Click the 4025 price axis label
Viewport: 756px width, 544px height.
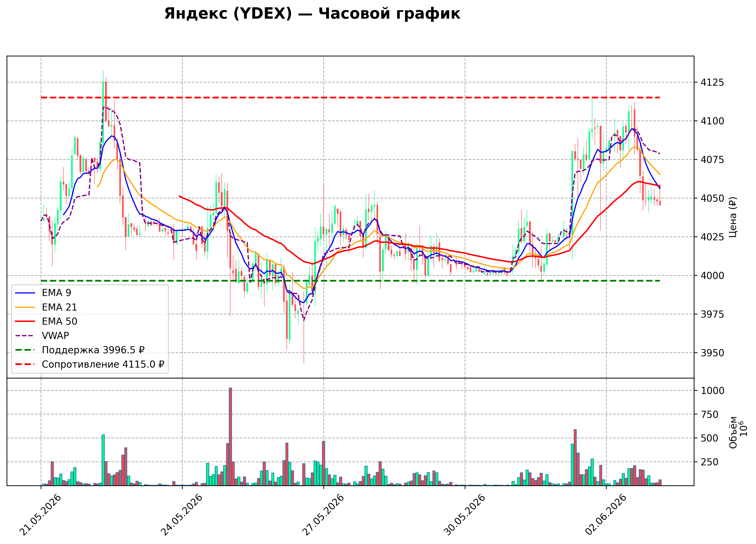(x=712, y=237)
